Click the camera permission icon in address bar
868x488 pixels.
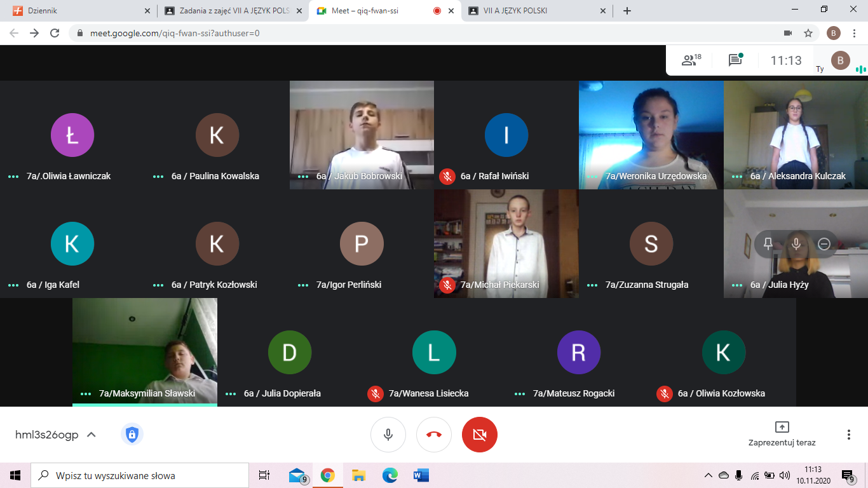[x=788, y=33]
